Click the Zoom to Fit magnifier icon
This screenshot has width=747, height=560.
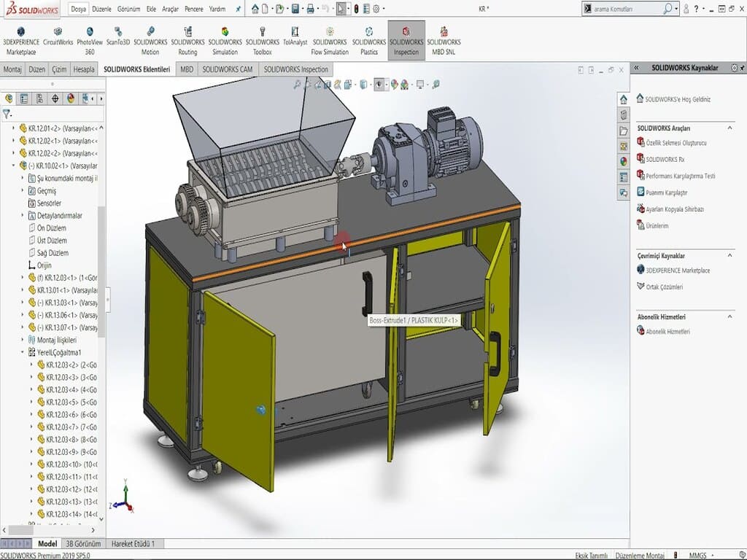(x=298, y=85)
